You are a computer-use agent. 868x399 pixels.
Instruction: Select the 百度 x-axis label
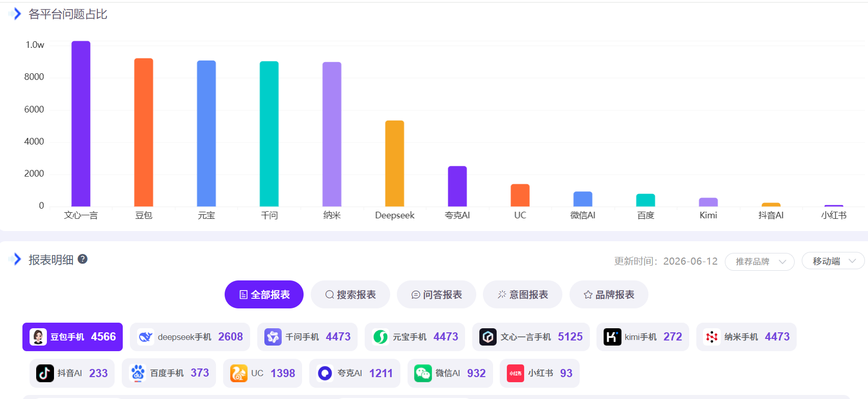coord(645,215)
